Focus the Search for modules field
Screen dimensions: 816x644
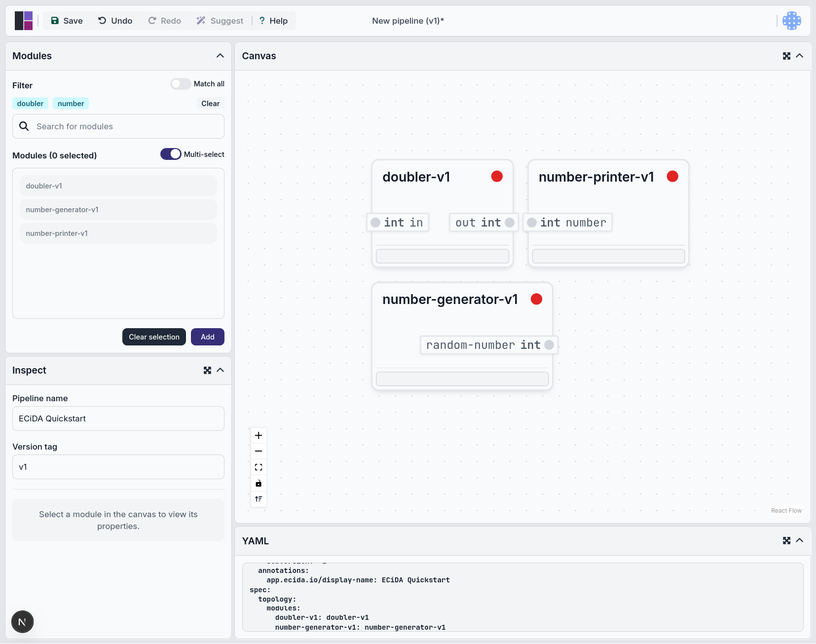118,126
